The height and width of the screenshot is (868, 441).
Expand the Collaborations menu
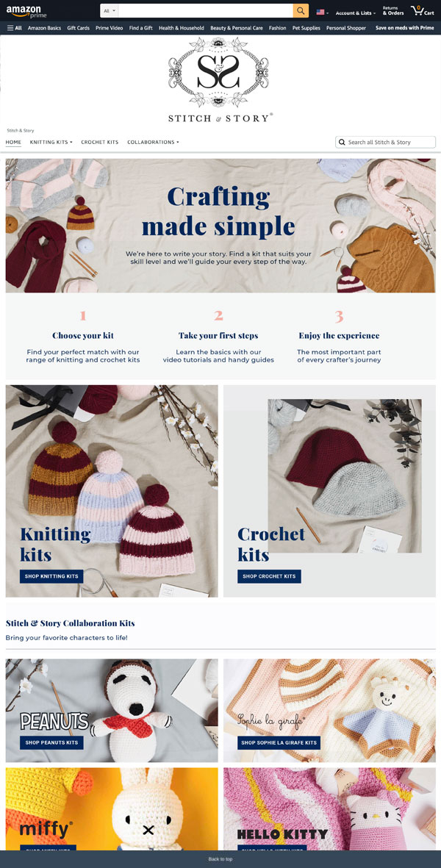pyautogui.click(x=154, y=143)
